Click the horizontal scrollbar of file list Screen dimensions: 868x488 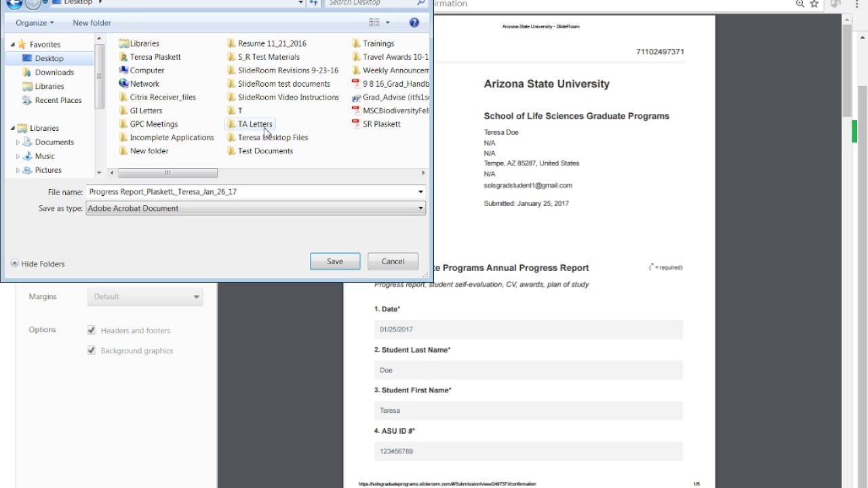coord(167,173)
